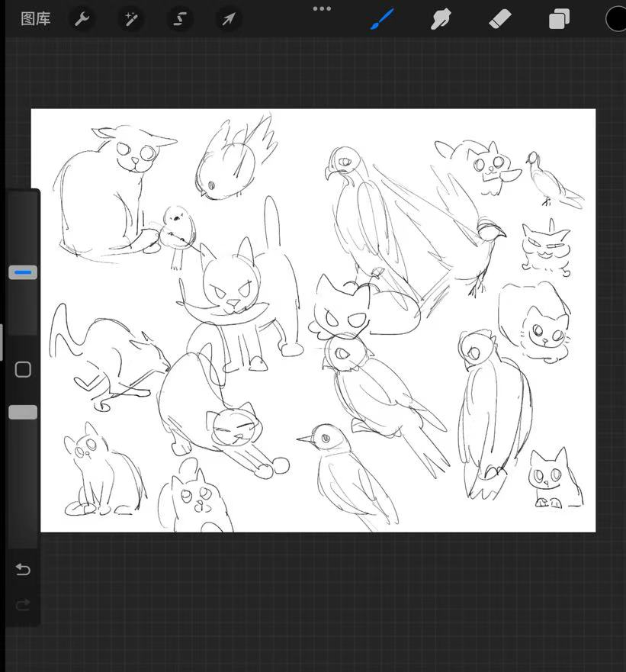This screenshot has height=672, width=626.
Task: Activate the Transform arrow tool
Action: click(228, 19)
